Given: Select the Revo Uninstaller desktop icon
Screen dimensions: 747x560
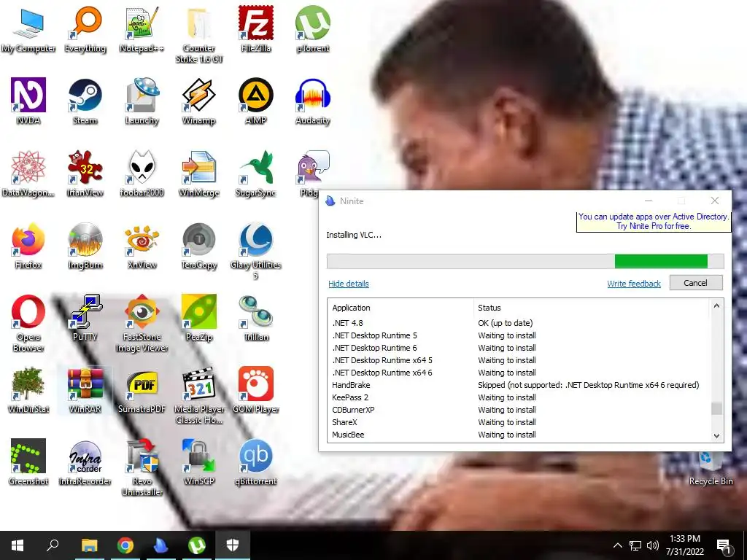Looking at the screenshot, I should point(142,467).
